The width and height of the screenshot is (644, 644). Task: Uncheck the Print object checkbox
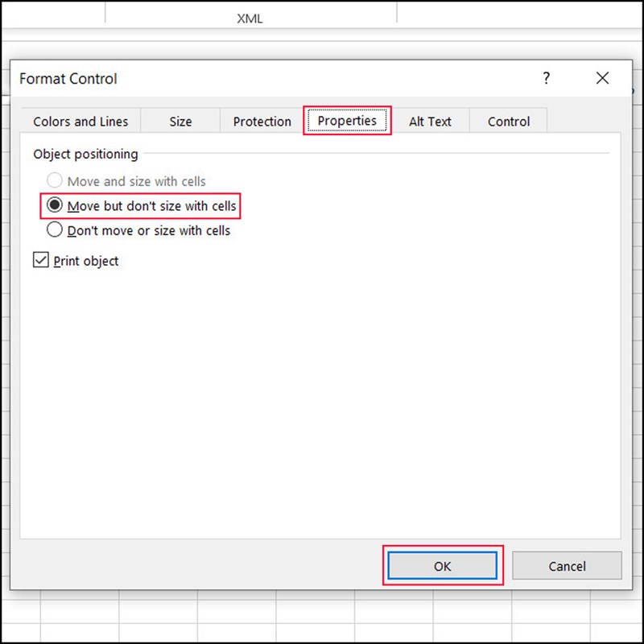point(40,260)
